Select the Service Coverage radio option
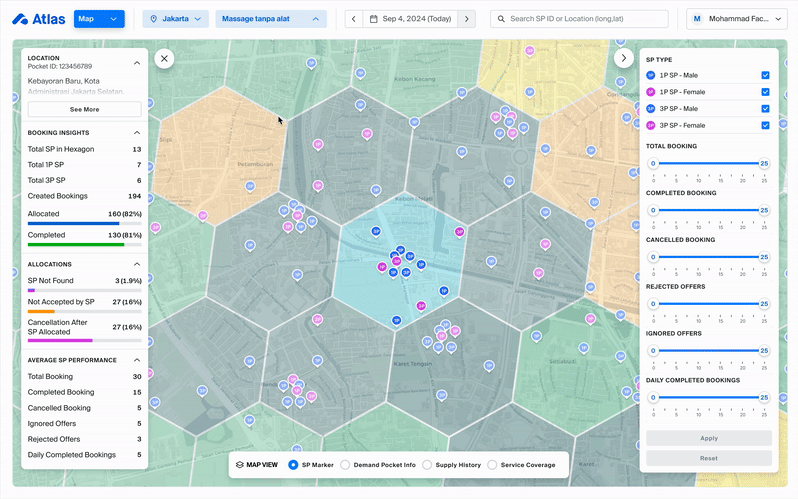This screenshot has height=499, width=798. (x=492, y=465)
